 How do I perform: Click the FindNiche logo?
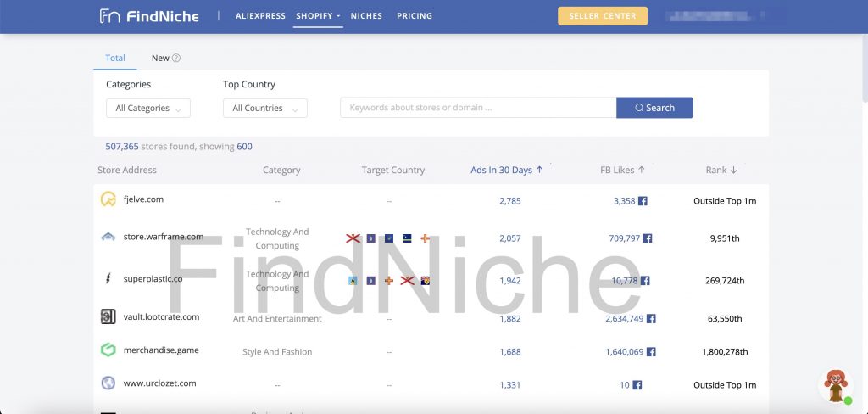point(149,16)
